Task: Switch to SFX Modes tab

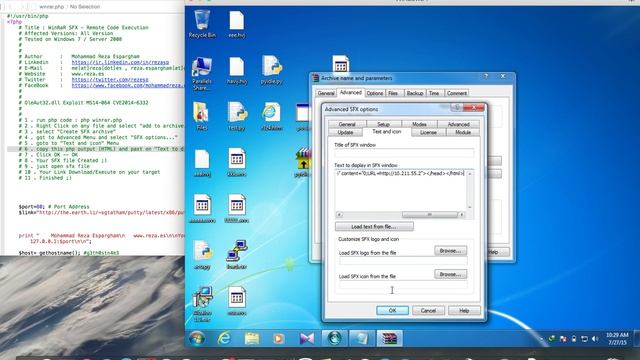Action: pyautogui.click(x=419, y=124)
